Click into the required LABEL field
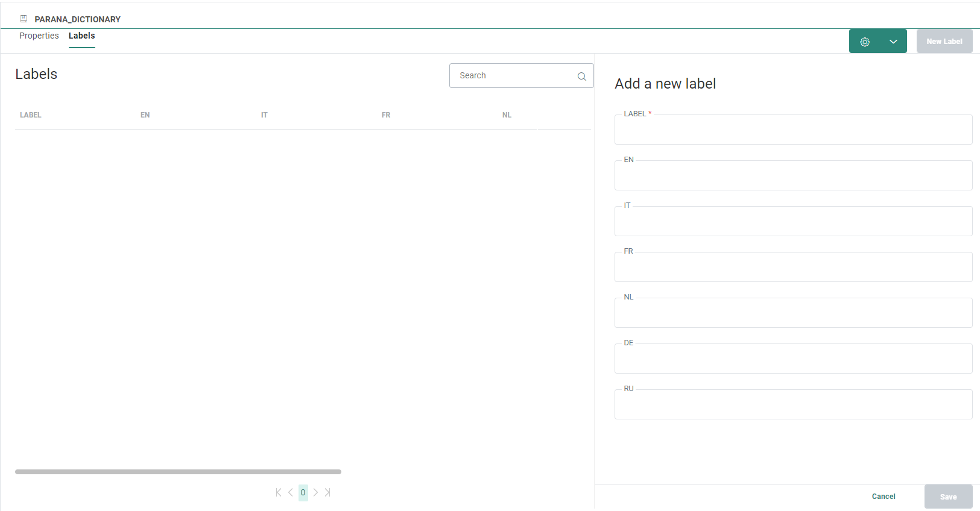Viewport: 980px width, 511px height. point(793,130)
